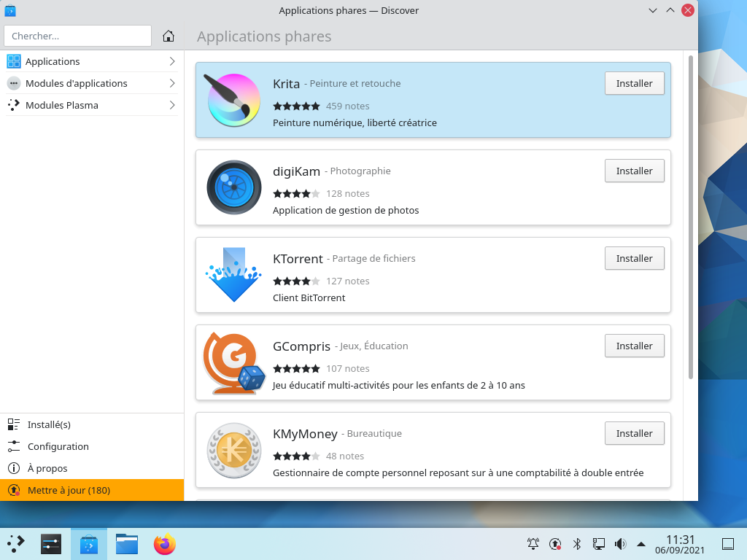Click Krita's five-star rating
The image size is (747, 560).
tap(296, 106)
